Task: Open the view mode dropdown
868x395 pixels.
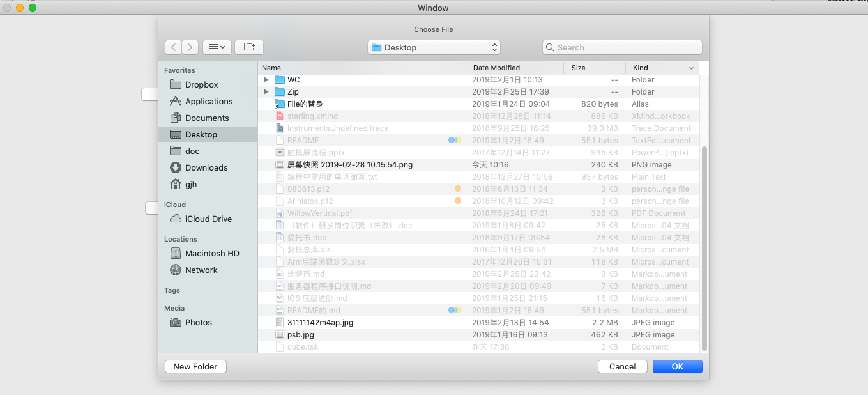Action: click(217, 47)
